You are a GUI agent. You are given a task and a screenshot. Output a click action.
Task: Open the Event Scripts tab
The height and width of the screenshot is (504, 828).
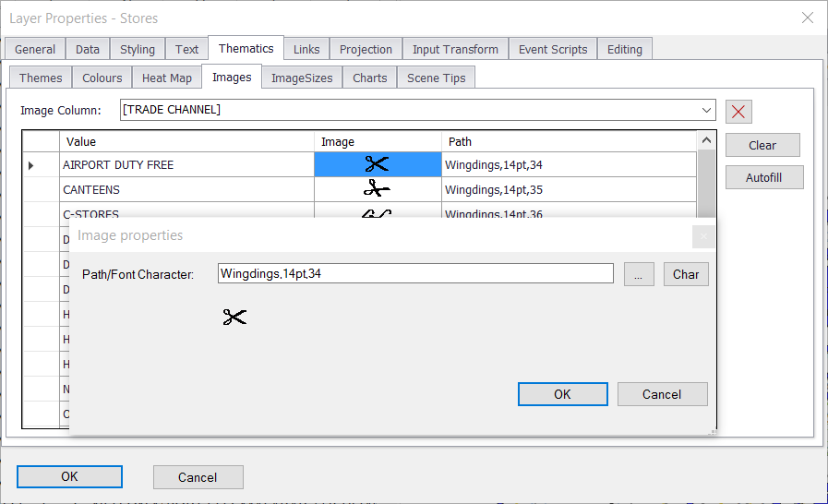click(552, 50)
